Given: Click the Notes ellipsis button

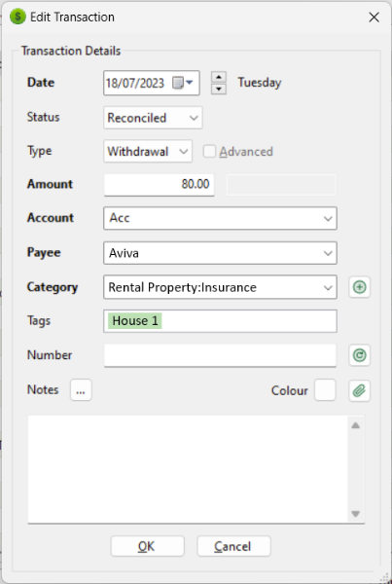Looking at the screenshot, I should [81, 390].
